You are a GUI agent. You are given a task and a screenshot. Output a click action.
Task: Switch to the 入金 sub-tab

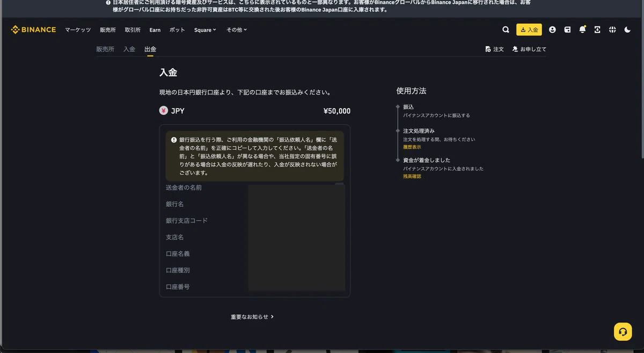(129, 49)
